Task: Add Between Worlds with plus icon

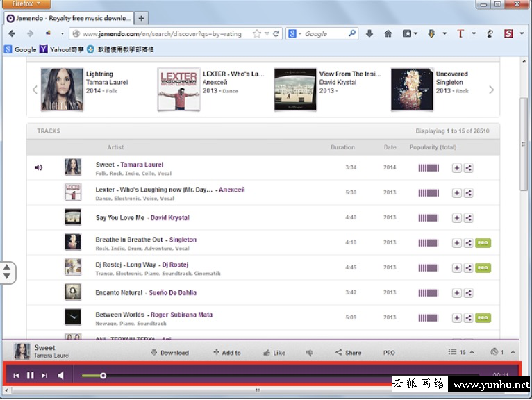Action: [x=457, y=318]
